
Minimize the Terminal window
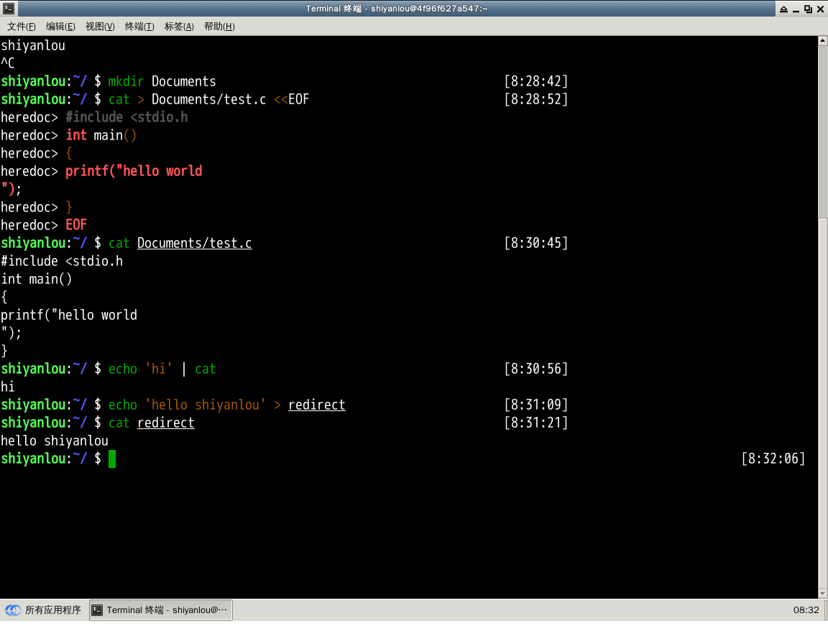pos(795,9)
